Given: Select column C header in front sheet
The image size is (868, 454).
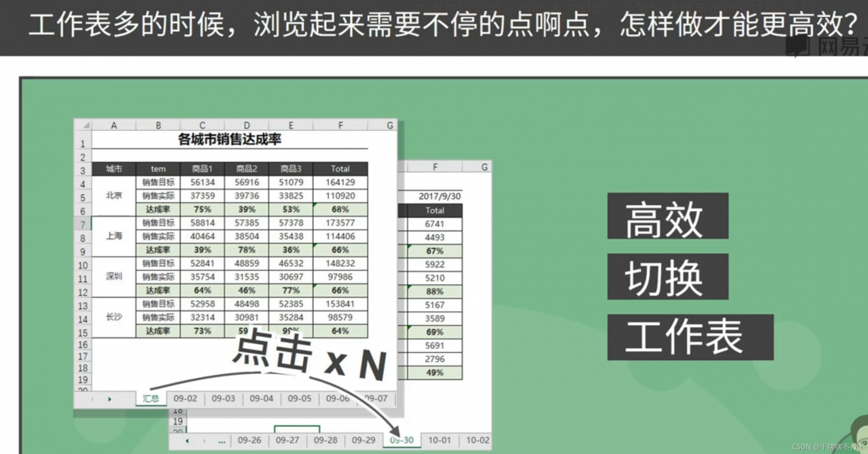Looking at the screenshot, I should click(202, 126).
